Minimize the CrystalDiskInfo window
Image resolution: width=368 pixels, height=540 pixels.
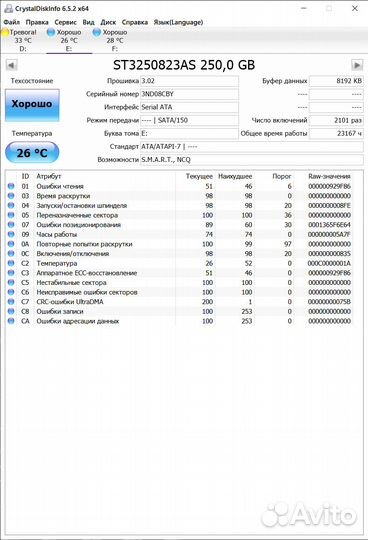(304, 8)
